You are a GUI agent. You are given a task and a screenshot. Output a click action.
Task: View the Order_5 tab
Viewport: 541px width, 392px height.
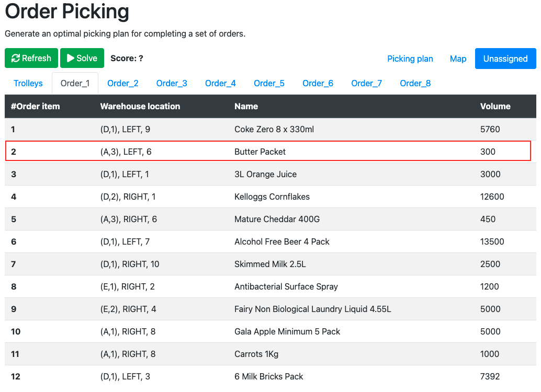tap(269, 84)
